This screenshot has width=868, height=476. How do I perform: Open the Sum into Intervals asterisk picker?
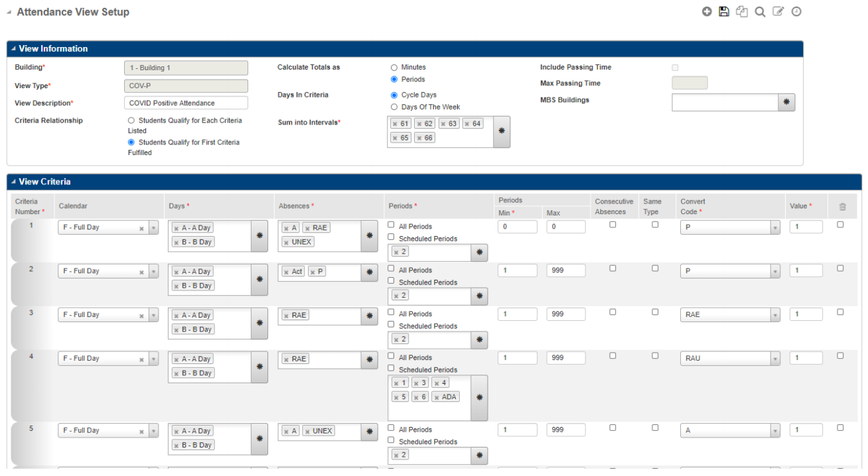(x=502, y=131)
